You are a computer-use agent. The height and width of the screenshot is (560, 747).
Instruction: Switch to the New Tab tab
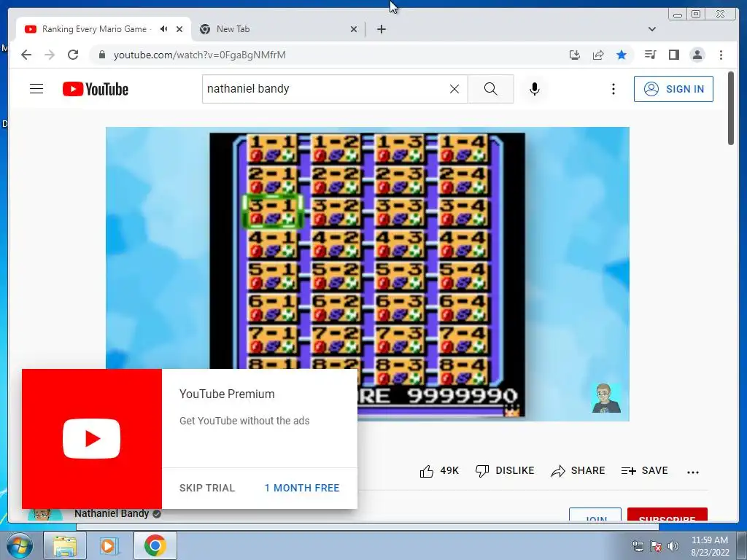click(278, 29)
